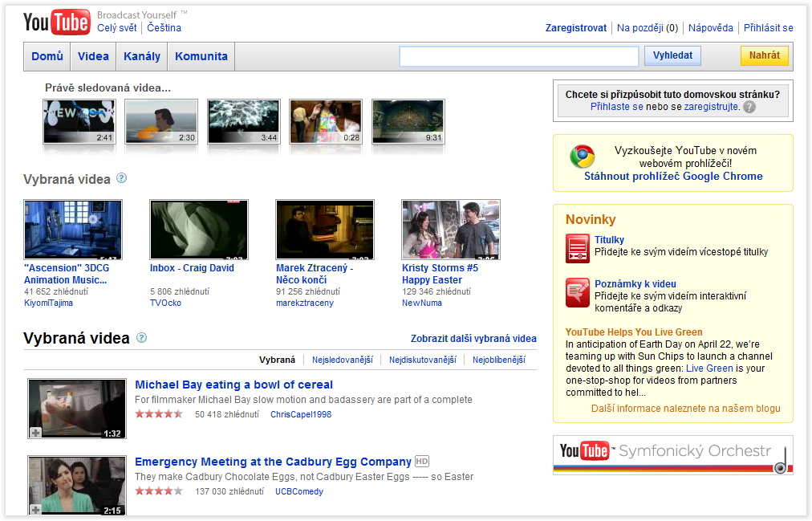
Task: Click star rating of Michael Bay video
Action: [x=159, y=413]
